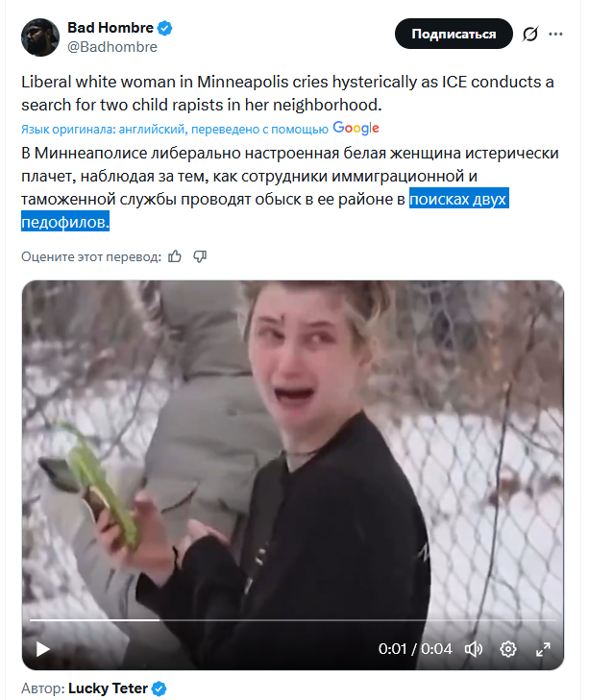Click the Подписаться follow button
589x700 pixels.
(454, 34)
